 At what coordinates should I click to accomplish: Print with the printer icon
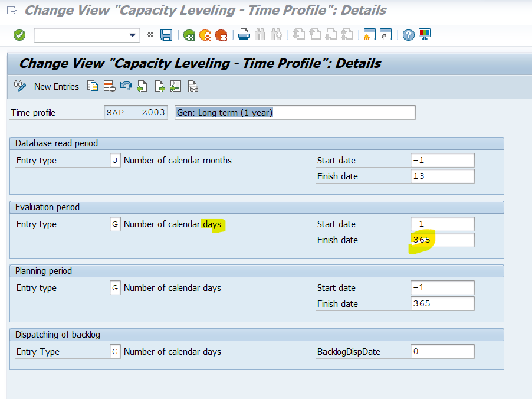[244, 35]
